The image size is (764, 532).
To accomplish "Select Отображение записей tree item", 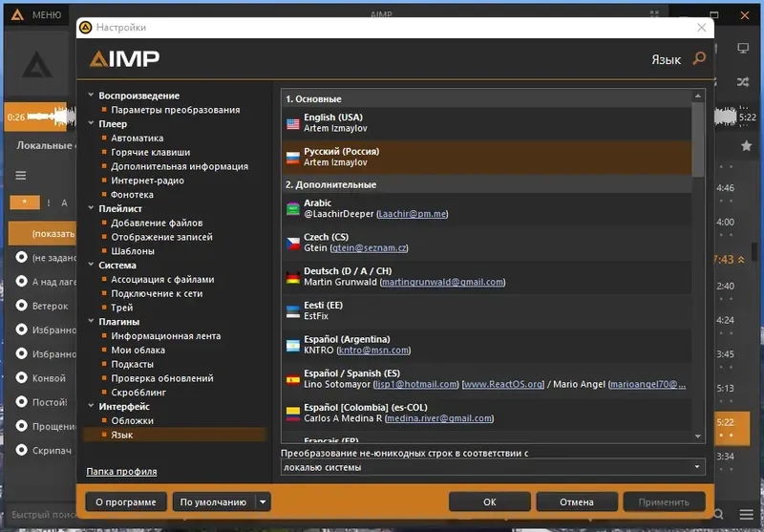I will pyautogui.click(x=161, y=237).
